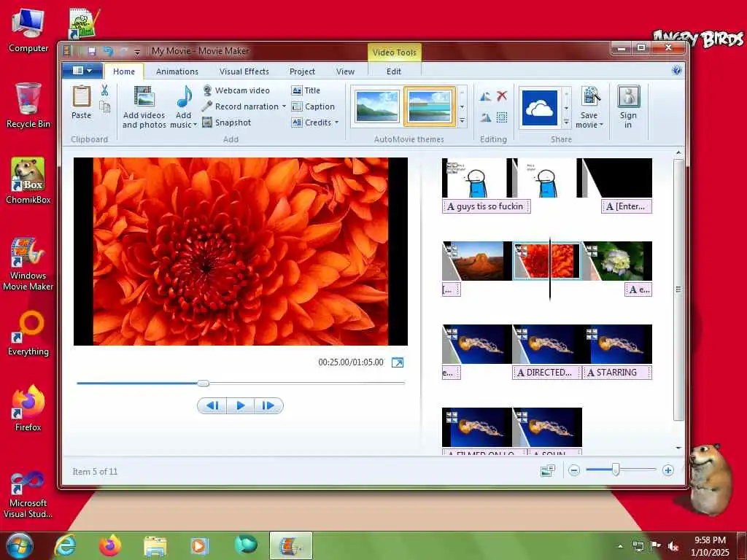
Task: Open ChomikBox desktop shortcut
Action: [x=28, y=181]
